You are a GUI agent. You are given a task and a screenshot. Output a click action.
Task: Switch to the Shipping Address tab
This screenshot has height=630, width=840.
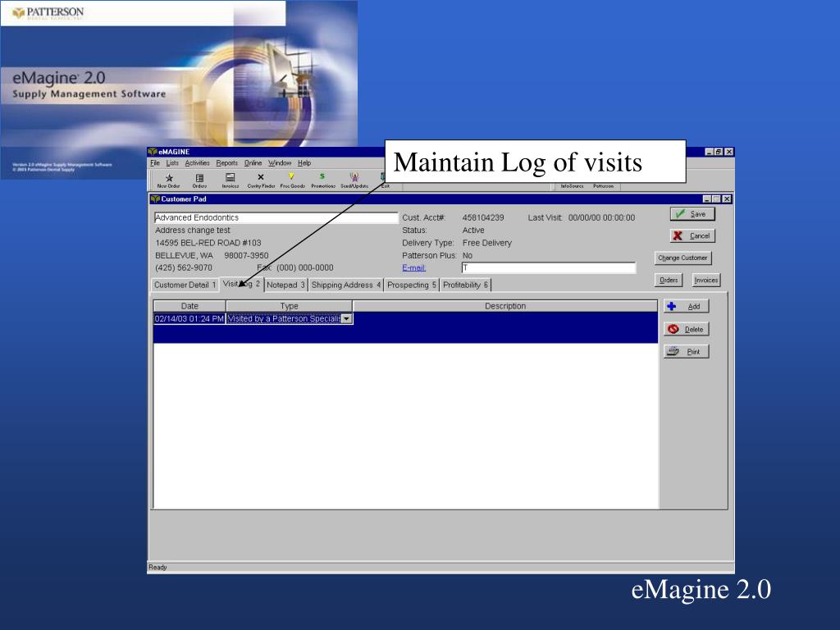pyautogui.click(x=346, y=285)
